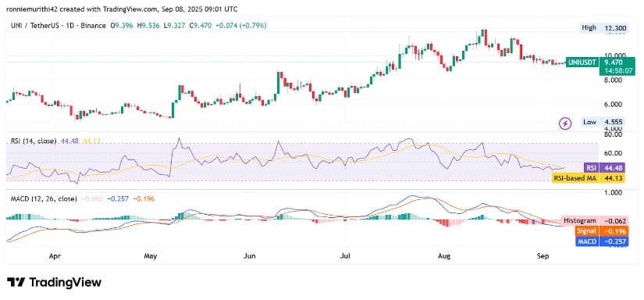Click the Aug label on time axis
The height and width of the screenshot is (300, 644).
444,256
